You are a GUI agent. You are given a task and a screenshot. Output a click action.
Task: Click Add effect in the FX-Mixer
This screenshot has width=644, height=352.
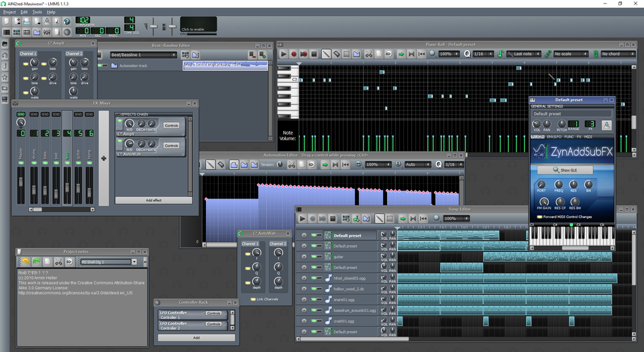click(x=153, y=200)
